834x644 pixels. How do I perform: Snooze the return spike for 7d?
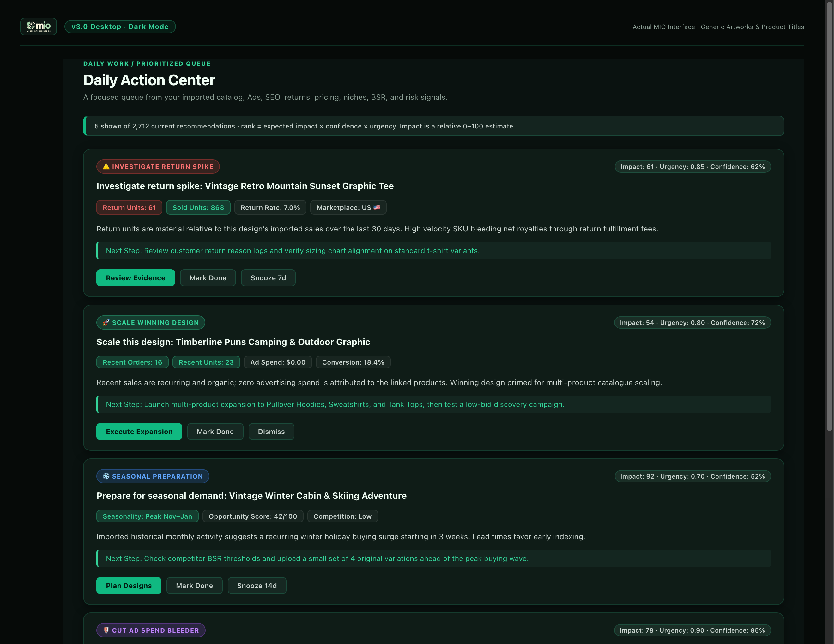click(268, 278)
